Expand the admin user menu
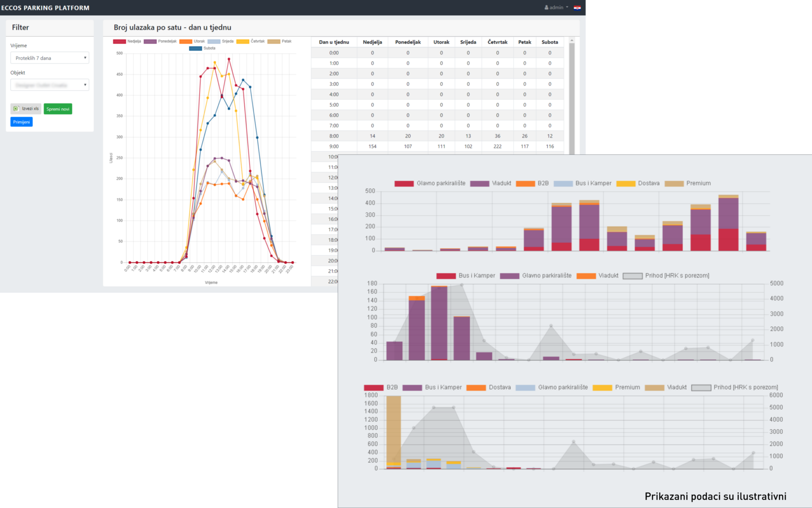812x508 pixels. pos(557,8)
